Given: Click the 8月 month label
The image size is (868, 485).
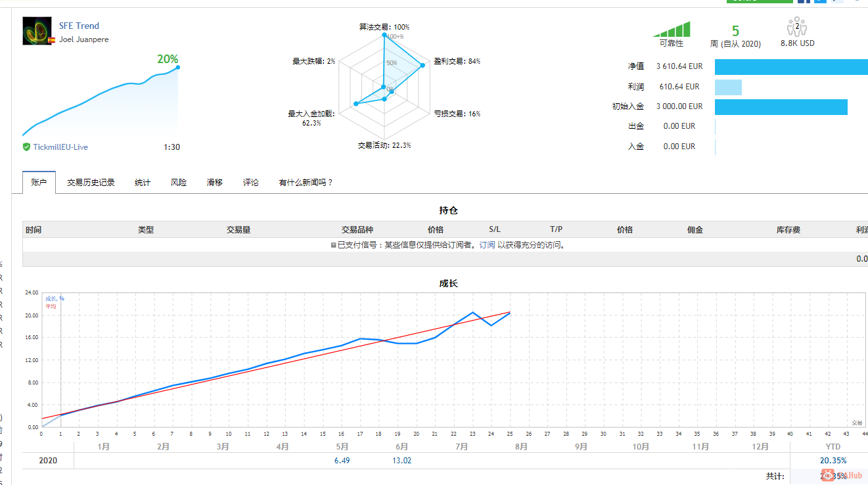Looking at the screenshot, I should click(521, 447).
